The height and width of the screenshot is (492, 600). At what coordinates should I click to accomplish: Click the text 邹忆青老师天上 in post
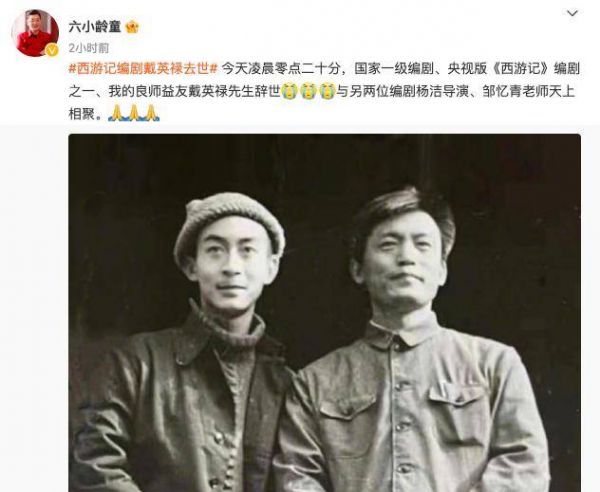click(529, 92)
